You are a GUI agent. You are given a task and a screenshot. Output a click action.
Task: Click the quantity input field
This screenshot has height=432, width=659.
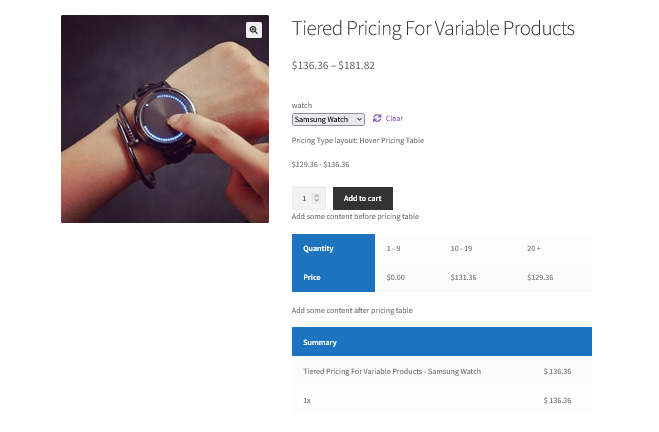304,198
